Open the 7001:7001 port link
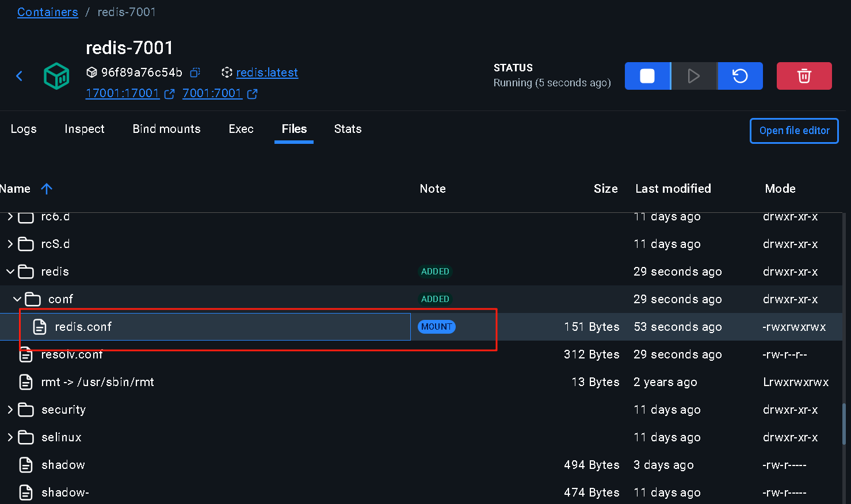The height and width of the screenshot is (504, 851). 212,93
